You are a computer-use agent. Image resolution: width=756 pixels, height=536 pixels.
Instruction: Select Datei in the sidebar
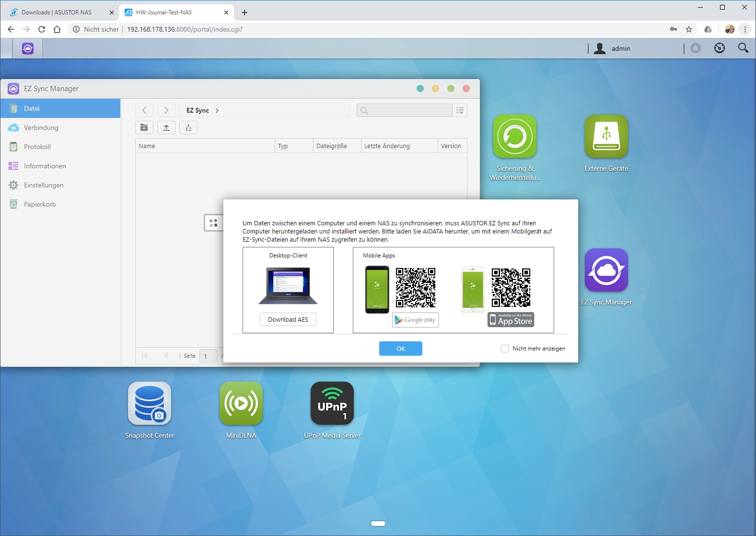tap(60, 108)
